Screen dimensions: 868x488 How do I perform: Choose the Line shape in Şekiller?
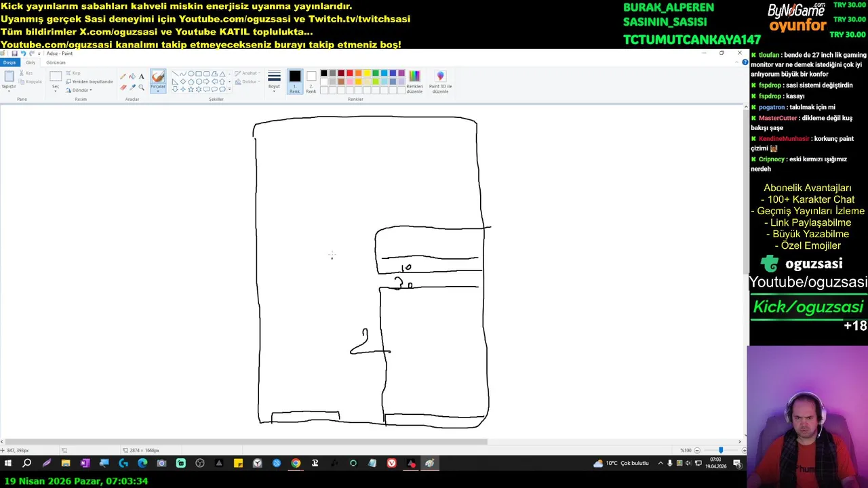coord(175,74)
